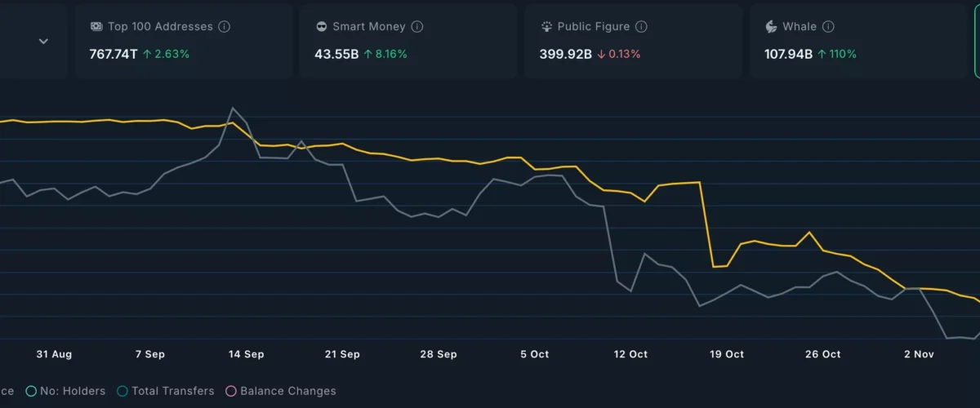
Task: Select the Top 100 Addresses 767.74T value
Action: click(x=114, y=55)
